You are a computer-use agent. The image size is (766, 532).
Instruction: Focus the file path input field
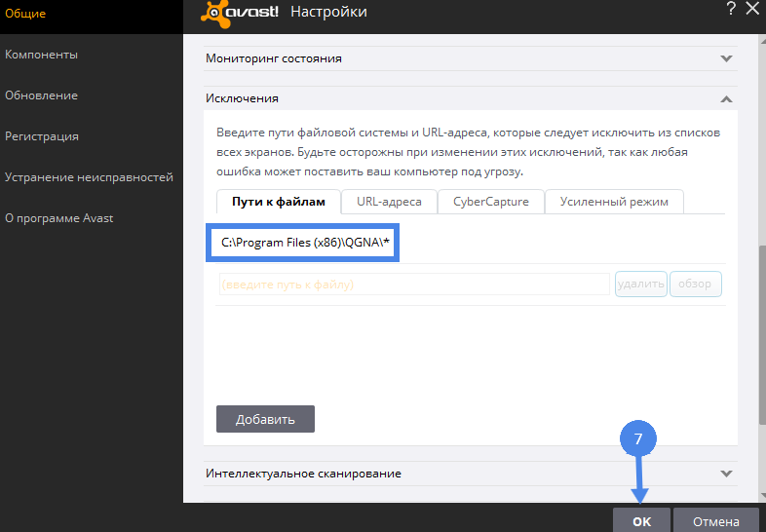pyautogui.click(x=414, y=285)
